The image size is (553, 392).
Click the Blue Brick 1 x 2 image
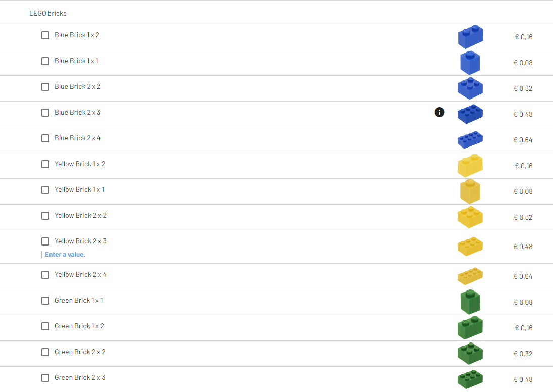[471, 37]
